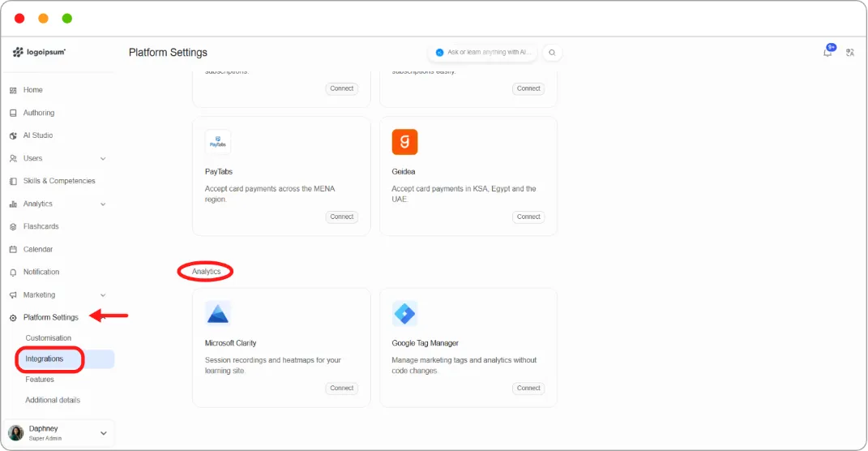Click the Geidea card title
This screenshot has width=868, height=451.
tap(404, 172)
